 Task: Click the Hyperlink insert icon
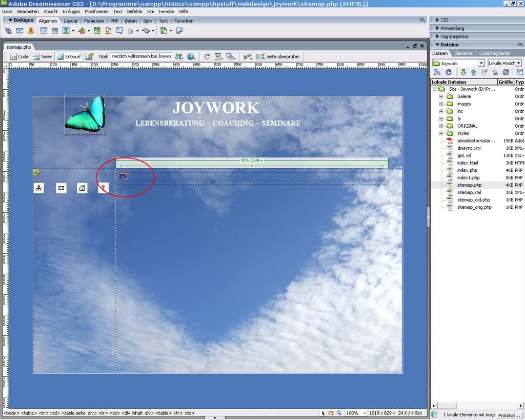pyautogui.click(x=8, y=31)
